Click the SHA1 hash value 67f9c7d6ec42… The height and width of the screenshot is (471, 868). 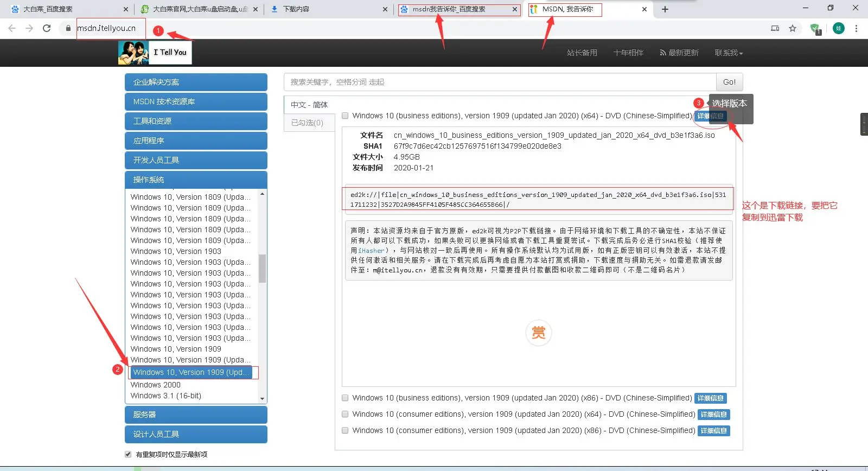tap(477, 146)
